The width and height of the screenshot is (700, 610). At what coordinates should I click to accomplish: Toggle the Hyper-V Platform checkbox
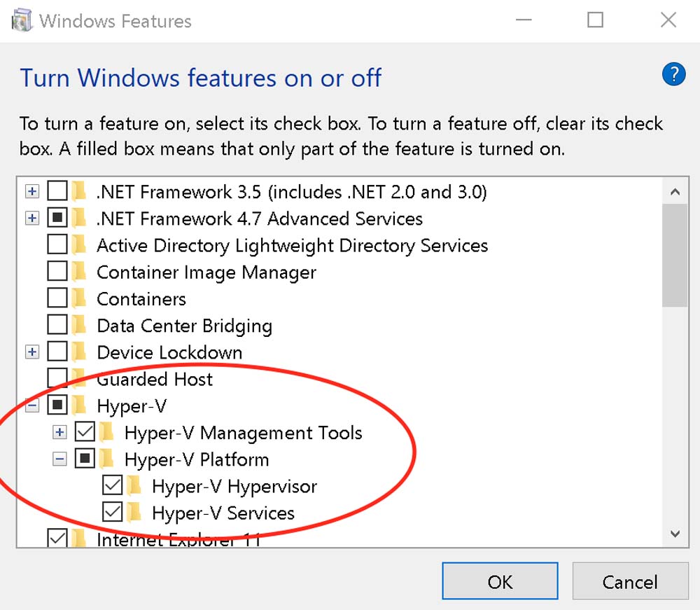[x=85, y=459]
